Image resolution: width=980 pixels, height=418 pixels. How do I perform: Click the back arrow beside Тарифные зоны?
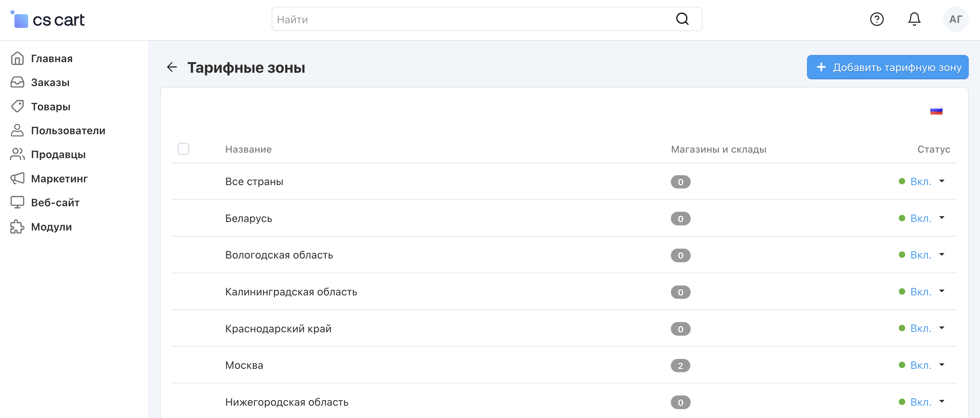coord(172,67)
